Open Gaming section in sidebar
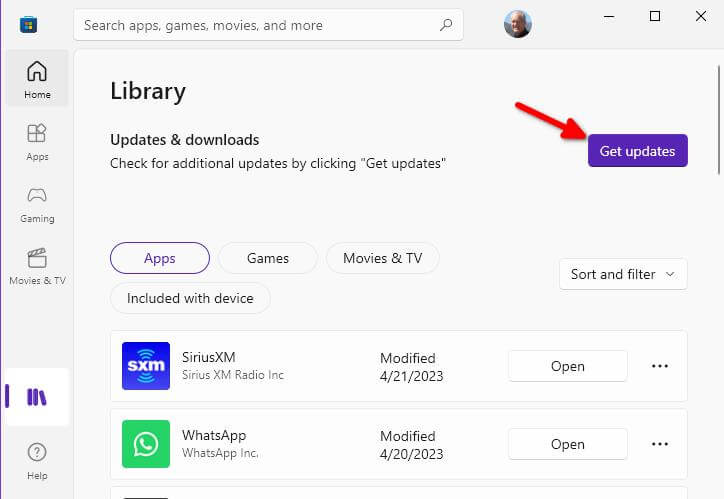724x499 pixels. pos(37,204)
